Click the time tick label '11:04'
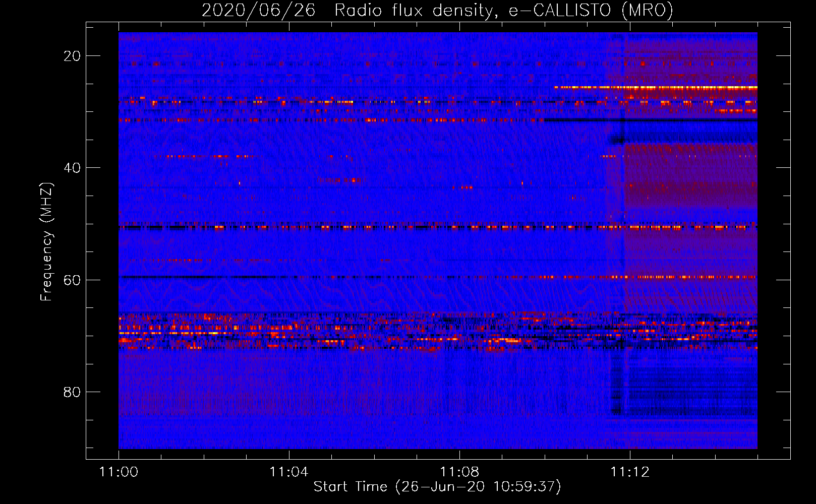Image resolution: width=816 pixels, height=504 pixels. click(x=289, y=472)
